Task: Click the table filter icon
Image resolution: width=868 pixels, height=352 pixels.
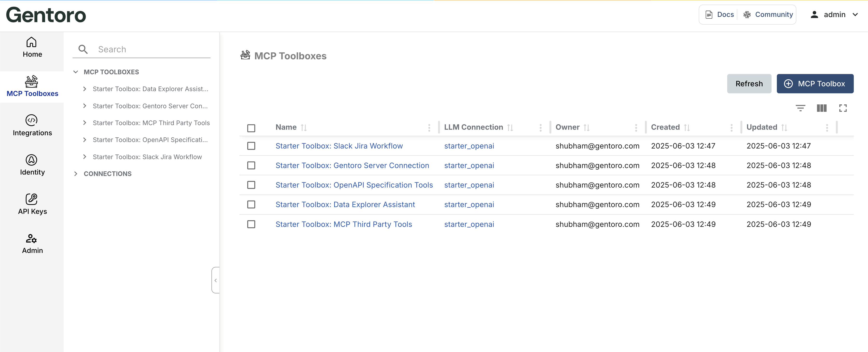Action: point(800,108)
